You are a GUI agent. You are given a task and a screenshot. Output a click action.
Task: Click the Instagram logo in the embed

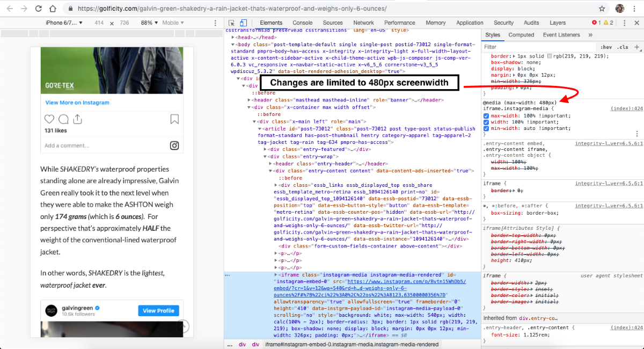[x=174, y=146]
